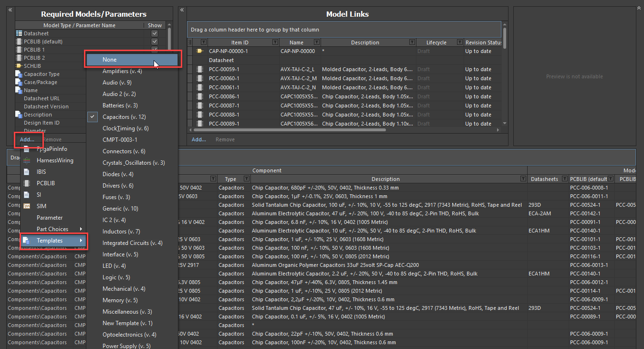644x349 pixels.
Task: Choose the Connectors (v. 6) template
Action: 132,151
